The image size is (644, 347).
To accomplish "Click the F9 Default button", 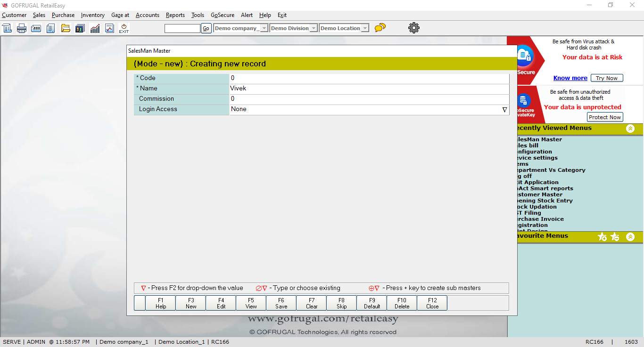I will pyautogui.click(x=372, y=303).
